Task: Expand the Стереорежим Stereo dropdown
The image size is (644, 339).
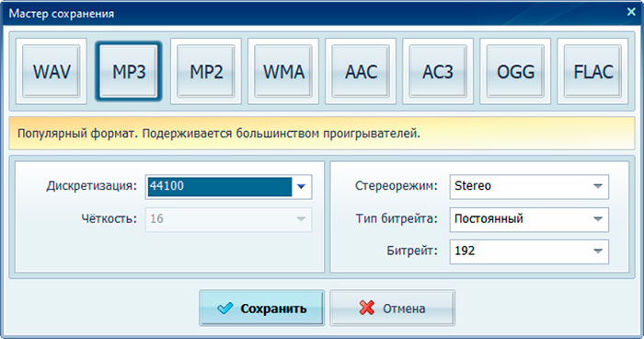Action: point(529,186)
